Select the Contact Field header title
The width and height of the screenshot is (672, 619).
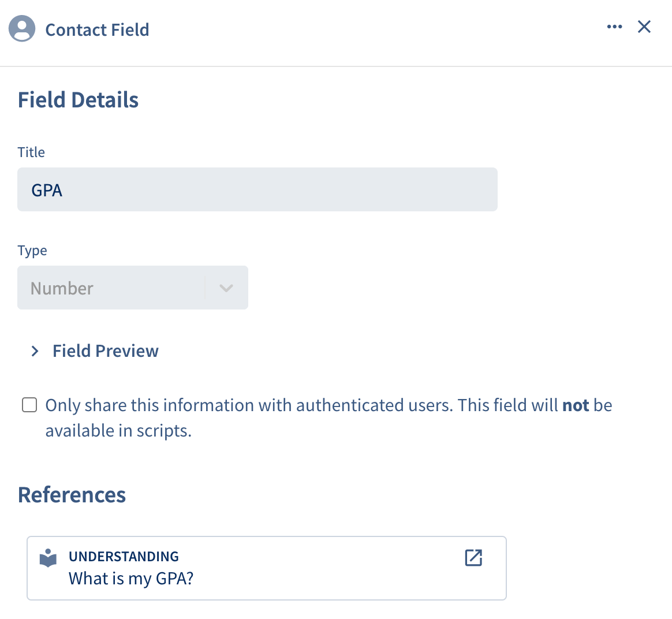pos(98,30)
